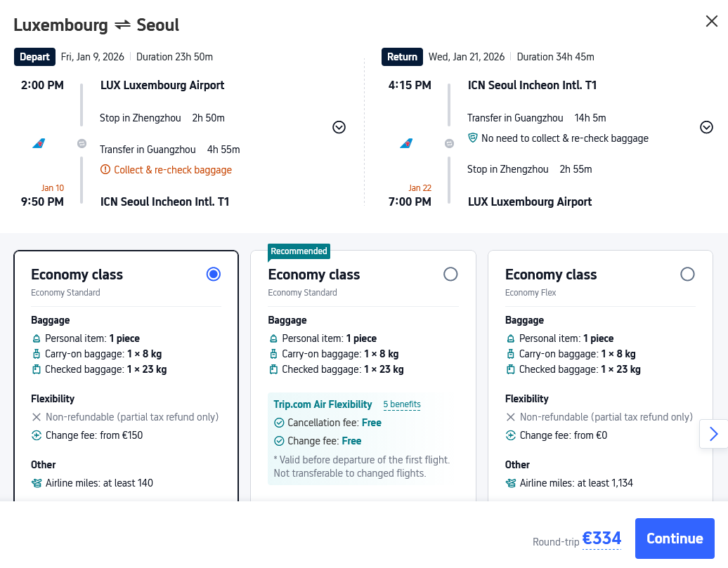
Task: Click checked baggage icon in Economy Flex card
Action: pyautogui.click(x=511, y=369)
